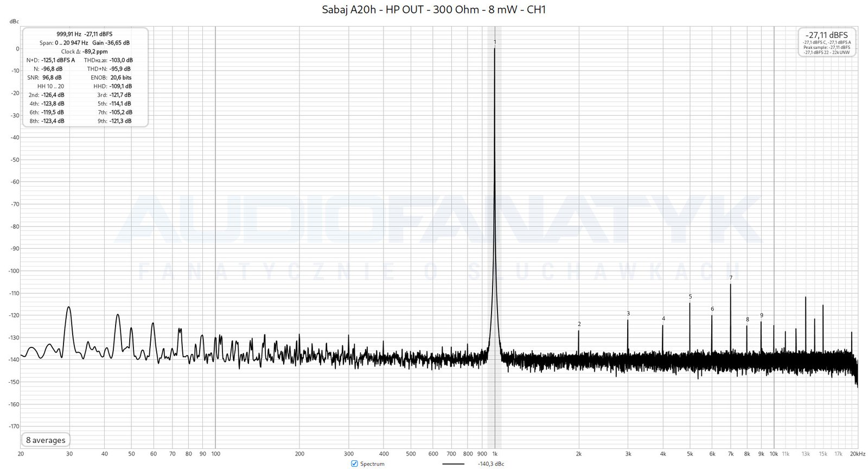
Task: Click the -27,1 dBFS 22 - 22k UNW line
Action: pyautogui.click(x=827, y=52)
